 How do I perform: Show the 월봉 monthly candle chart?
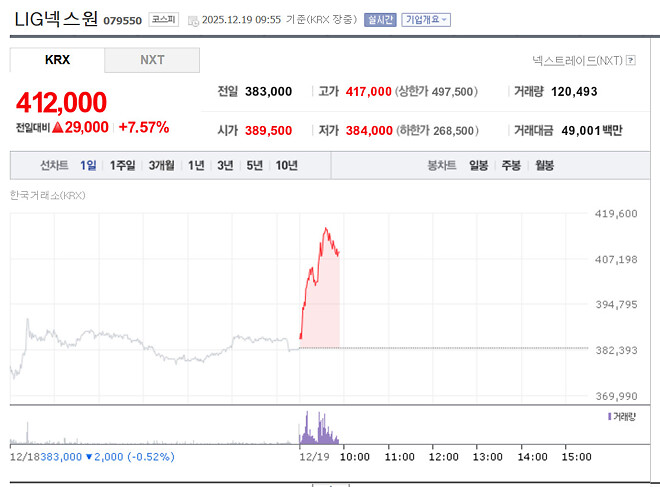544,165
